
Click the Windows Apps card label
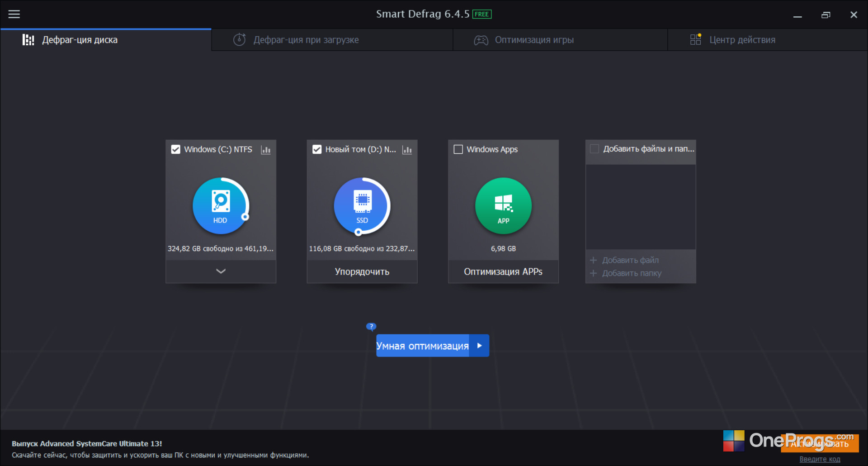[492, 149]
